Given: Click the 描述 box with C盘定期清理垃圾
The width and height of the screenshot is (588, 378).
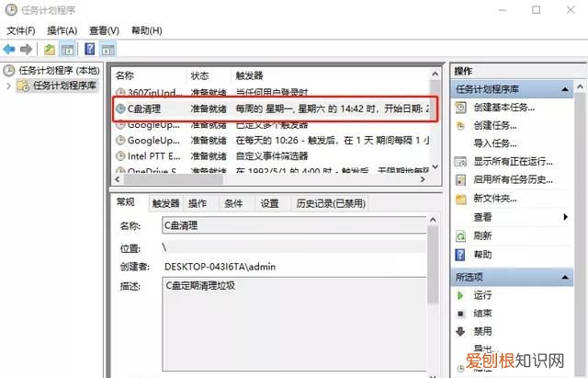Looking at the screenshot, I should point(294,325).
